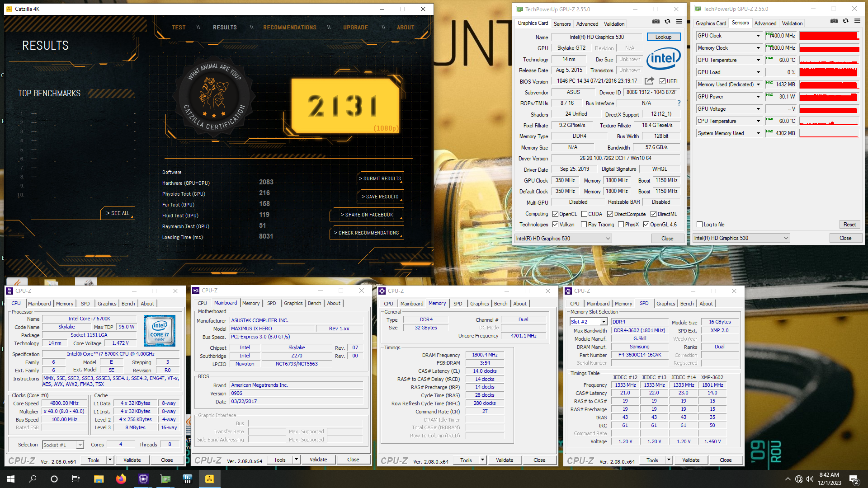The image size is (868, 488).
Task: Click the volume speaker icon in the tray
Action: click(x=810, y=479)
